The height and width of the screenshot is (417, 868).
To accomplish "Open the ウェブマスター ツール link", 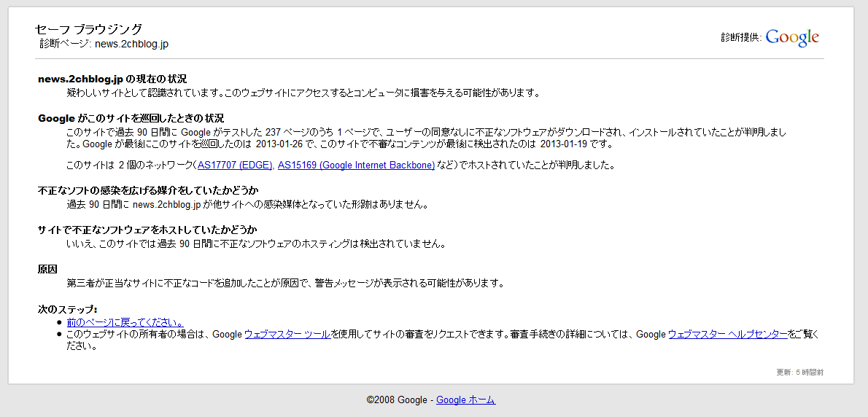I will coord(288,334).
